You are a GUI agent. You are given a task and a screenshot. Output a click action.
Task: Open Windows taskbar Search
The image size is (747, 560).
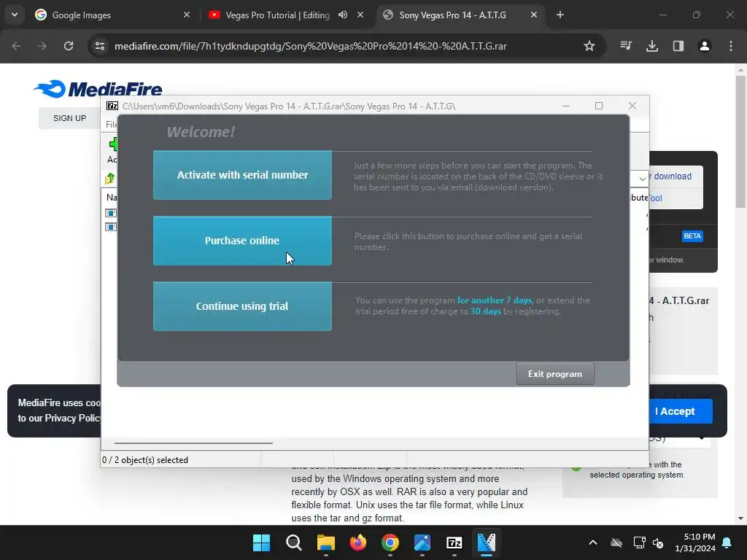point(293,542)
